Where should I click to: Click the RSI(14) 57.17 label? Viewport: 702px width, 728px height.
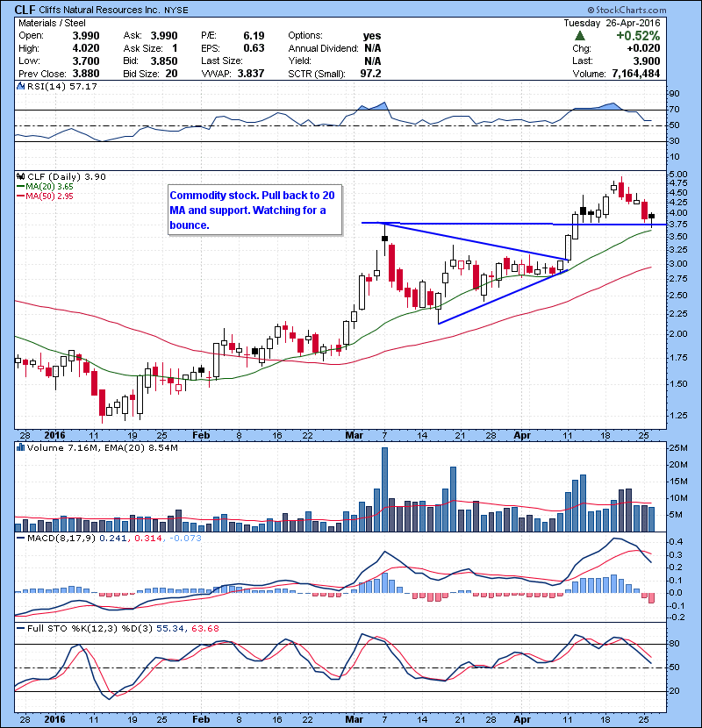tap(62, 86)
